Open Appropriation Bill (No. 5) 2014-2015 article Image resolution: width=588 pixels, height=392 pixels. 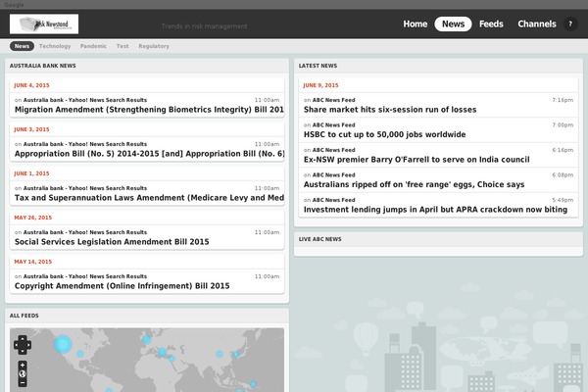pyautogui.click(x=149, y=154)
